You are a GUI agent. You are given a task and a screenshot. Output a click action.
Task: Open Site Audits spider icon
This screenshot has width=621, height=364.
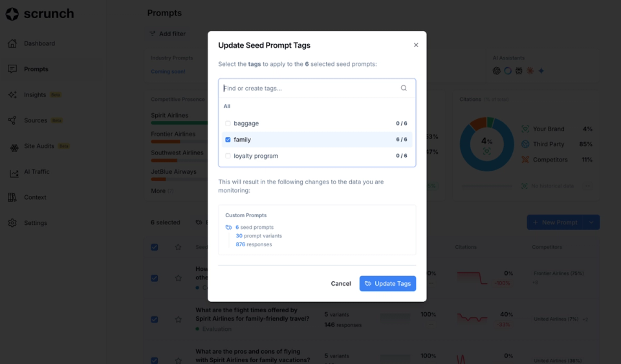pyautogui.click(x=14, y=148)
